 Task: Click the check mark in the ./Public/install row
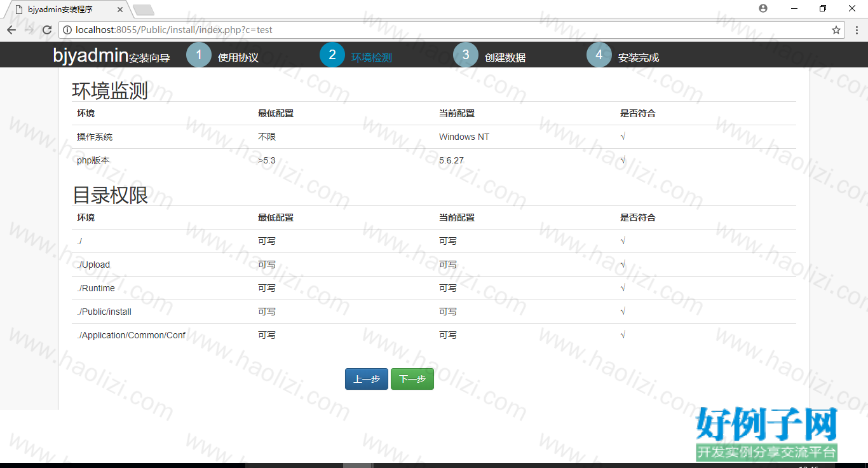tap(623, 312)
